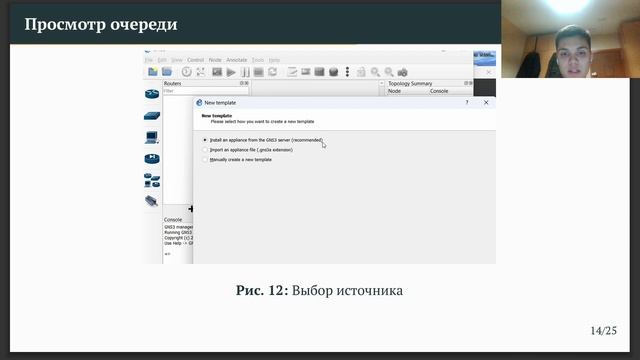Click caption text 'Рис. 12: Выбор источника'
The height and width of the screenshot is (360, 640).
[319, 290]
